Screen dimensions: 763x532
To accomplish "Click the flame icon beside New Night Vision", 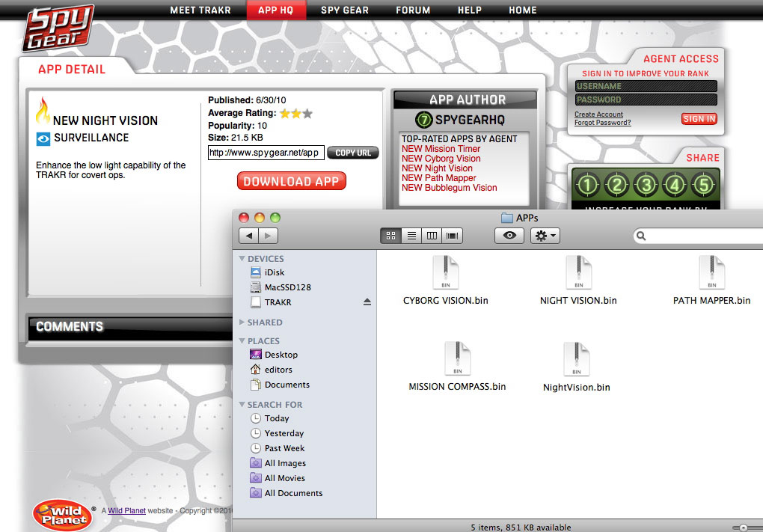I will coord(43,110).
